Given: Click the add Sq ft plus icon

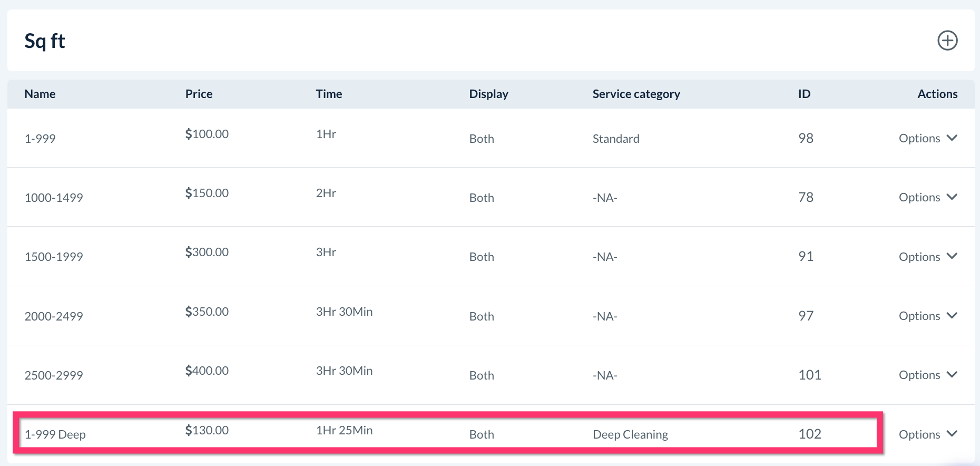Looking at the screenshot, I should click(947, 41).
